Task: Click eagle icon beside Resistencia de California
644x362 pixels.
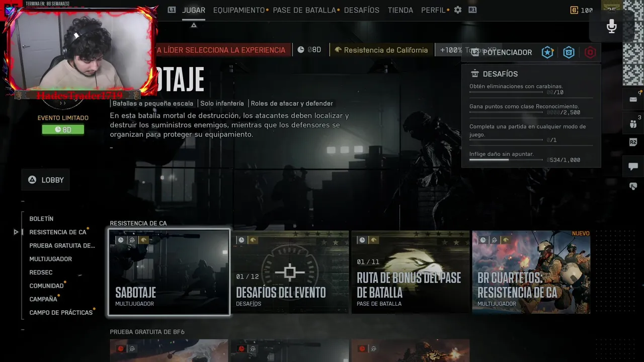Action: pos(338,50)
